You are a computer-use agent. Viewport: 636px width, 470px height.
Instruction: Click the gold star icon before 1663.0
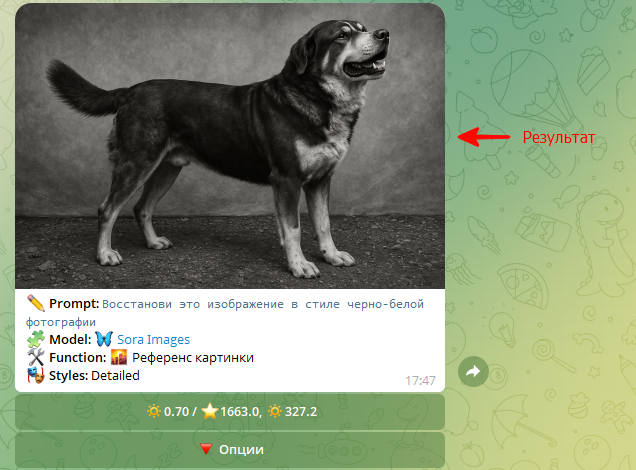pos(210,412)
